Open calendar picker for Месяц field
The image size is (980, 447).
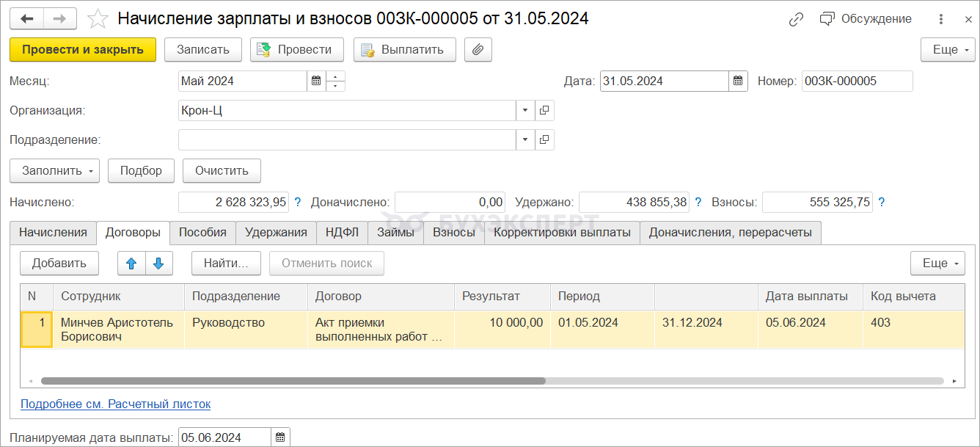point(316,81)
